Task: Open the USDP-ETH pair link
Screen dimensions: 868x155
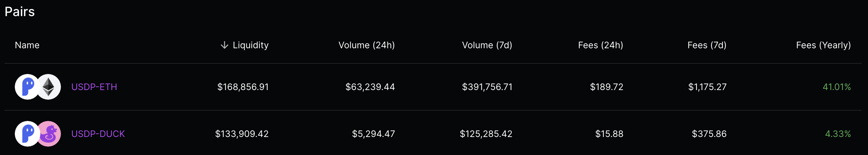Action: 94,87
